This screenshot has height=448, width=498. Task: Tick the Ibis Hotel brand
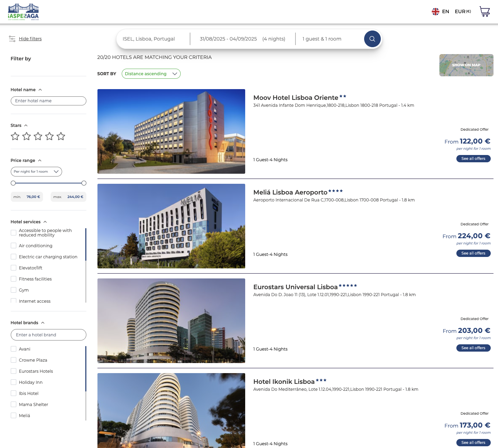click(14, 393)
